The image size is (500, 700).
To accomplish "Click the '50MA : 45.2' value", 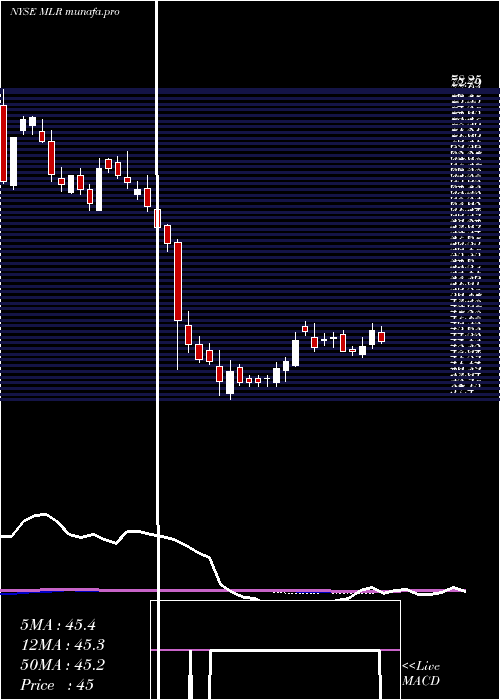I will click(62, 665).
